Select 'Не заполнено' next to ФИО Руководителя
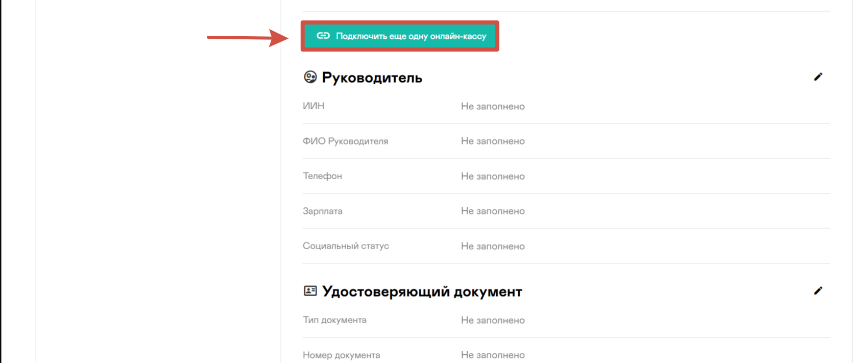 click(493, 141)
